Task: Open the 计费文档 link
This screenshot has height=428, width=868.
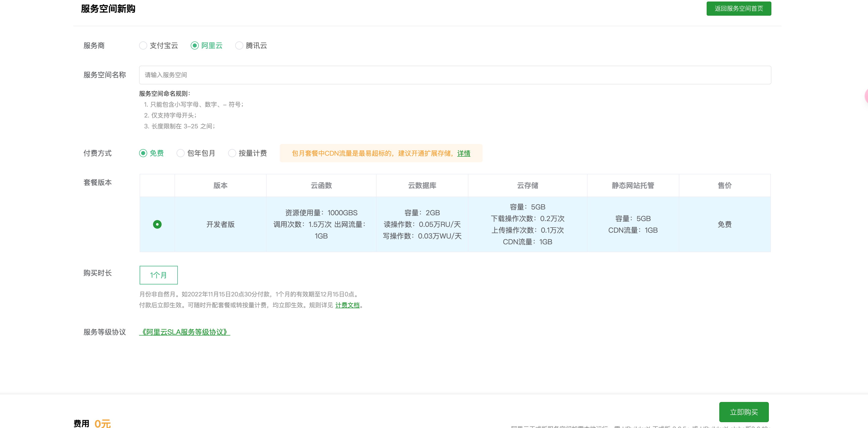Action: point(348,305)
